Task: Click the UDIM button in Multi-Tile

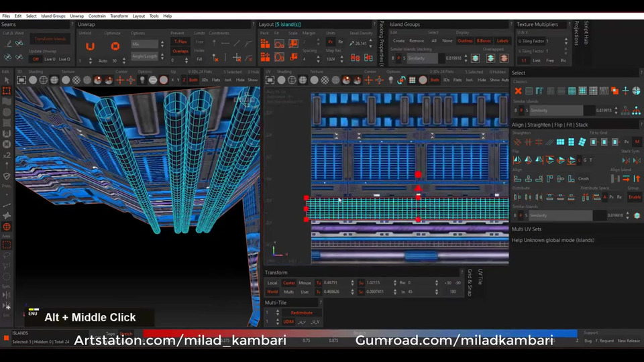Action: click(288, 322)
